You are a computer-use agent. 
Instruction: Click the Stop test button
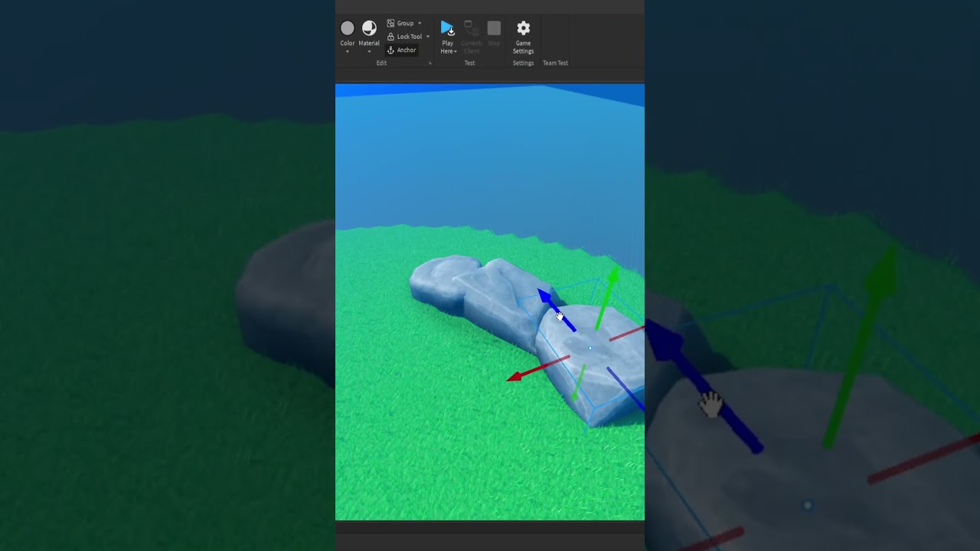494,28
